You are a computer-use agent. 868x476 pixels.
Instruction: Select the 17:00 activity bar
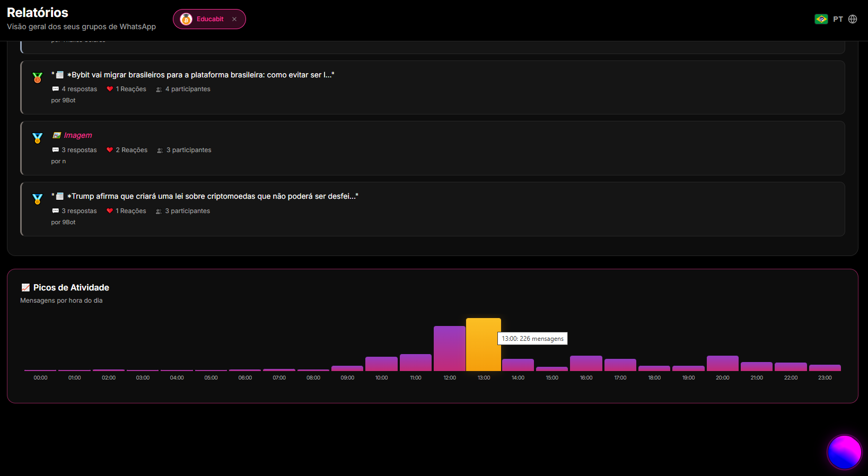620,365
